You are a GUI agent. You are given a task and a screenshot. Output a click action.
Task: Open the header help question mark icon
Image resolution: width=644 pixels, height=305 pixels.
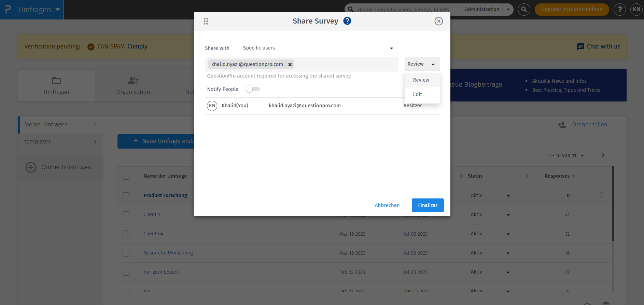tap(620, 10)
